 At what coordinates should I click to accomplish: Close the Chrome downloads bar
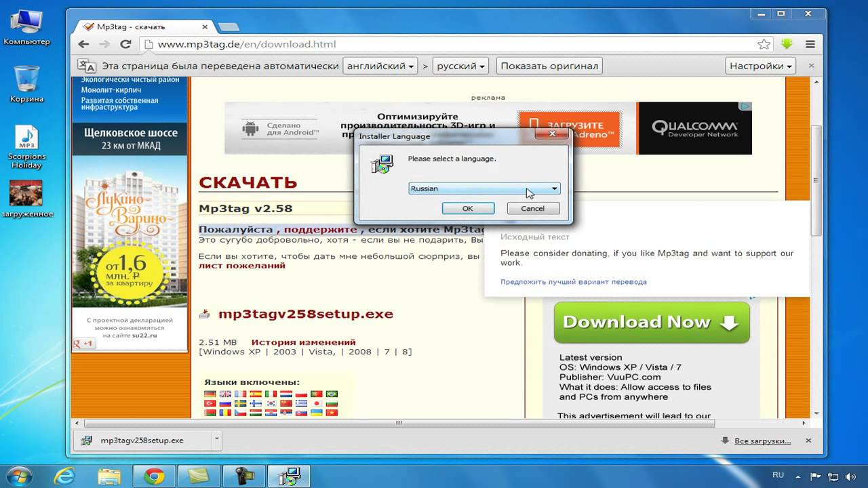(x=810, y=441)
